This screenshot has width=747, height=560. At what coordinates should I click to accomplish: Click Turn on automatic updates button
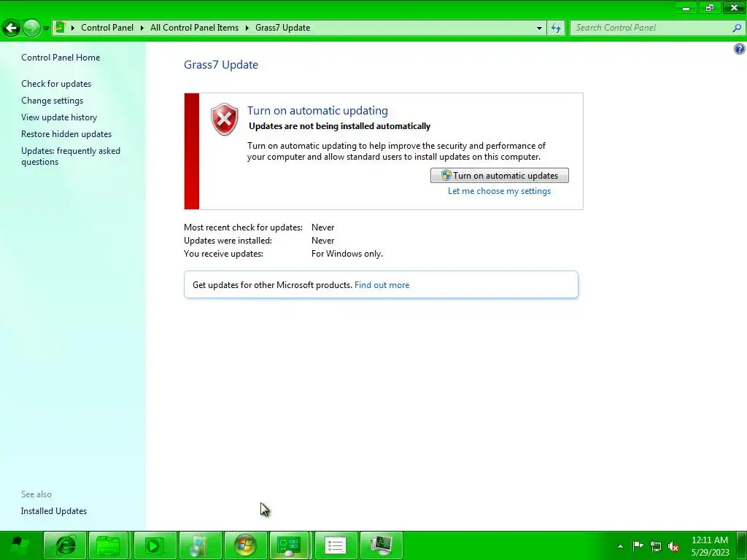click(499, 175)
